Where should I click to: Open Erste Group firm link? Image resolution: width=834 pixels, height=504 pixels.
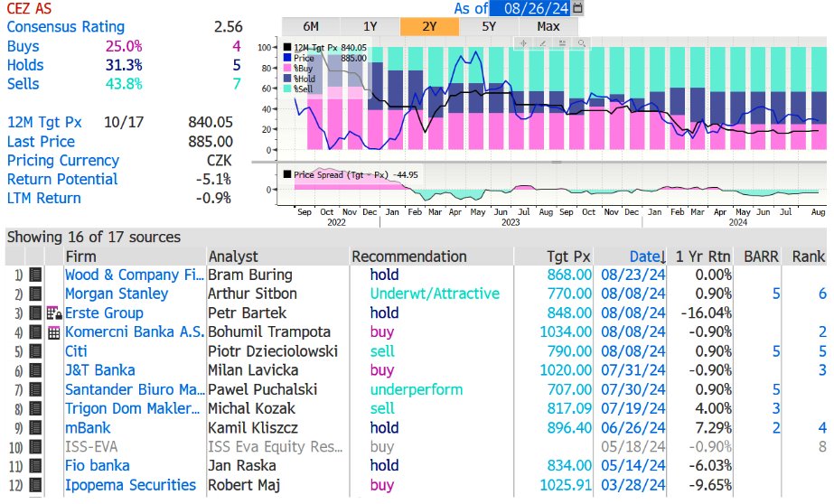click(x=104, y=313)
